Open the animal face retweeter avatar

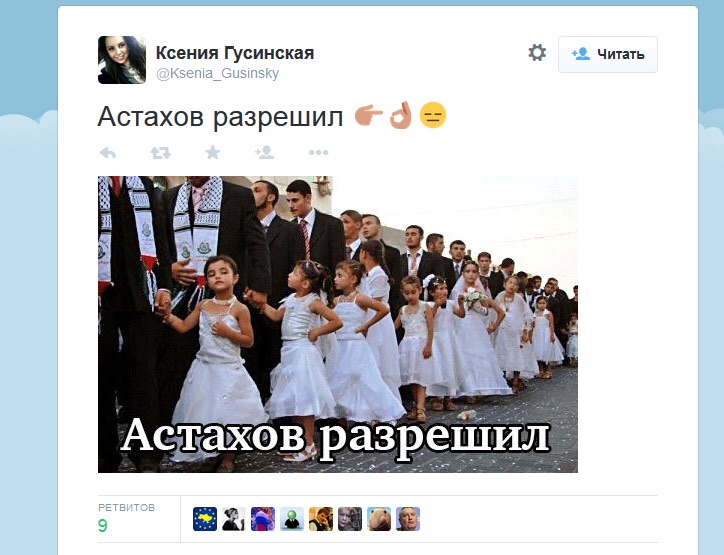(x=379, y=519)
